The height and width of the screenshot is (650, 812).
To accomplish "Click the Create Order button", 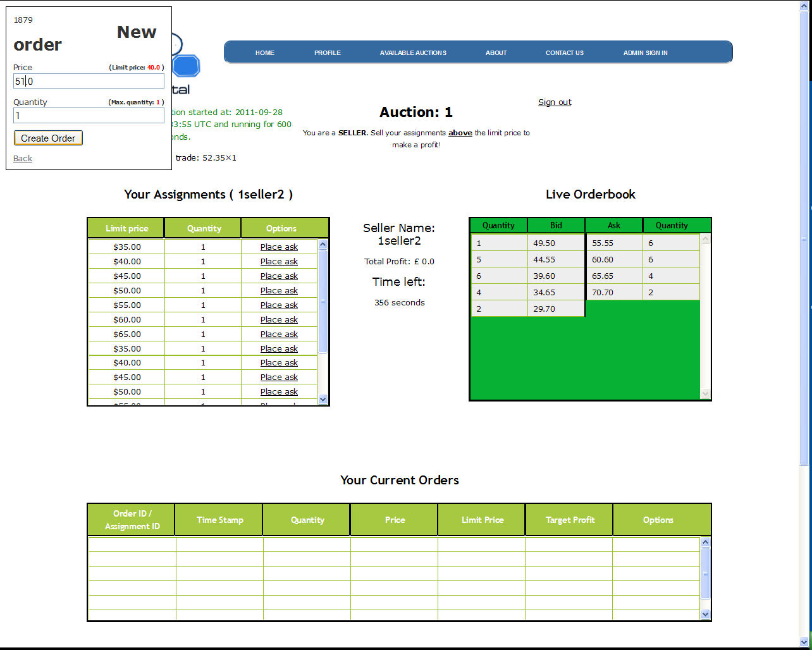I will tap(48, 138).
